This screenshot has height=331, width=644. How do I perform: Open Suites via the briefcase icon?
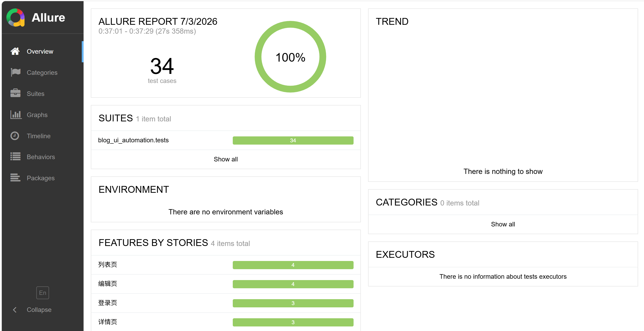(15, 93)
